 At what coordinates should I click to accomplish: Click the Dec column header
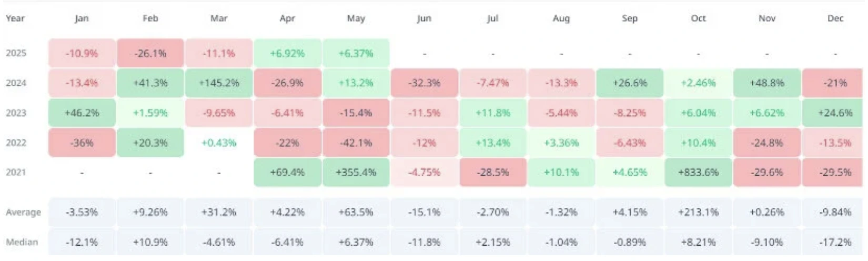coord(835,18)
